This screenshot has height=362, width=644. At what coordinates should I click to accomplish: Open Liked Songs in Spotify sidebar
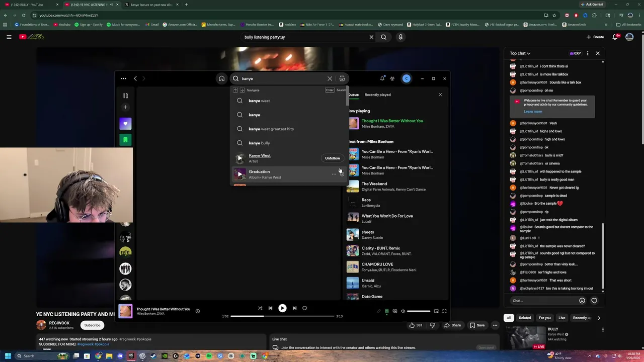pyautogui.click(x=125, y=123)
